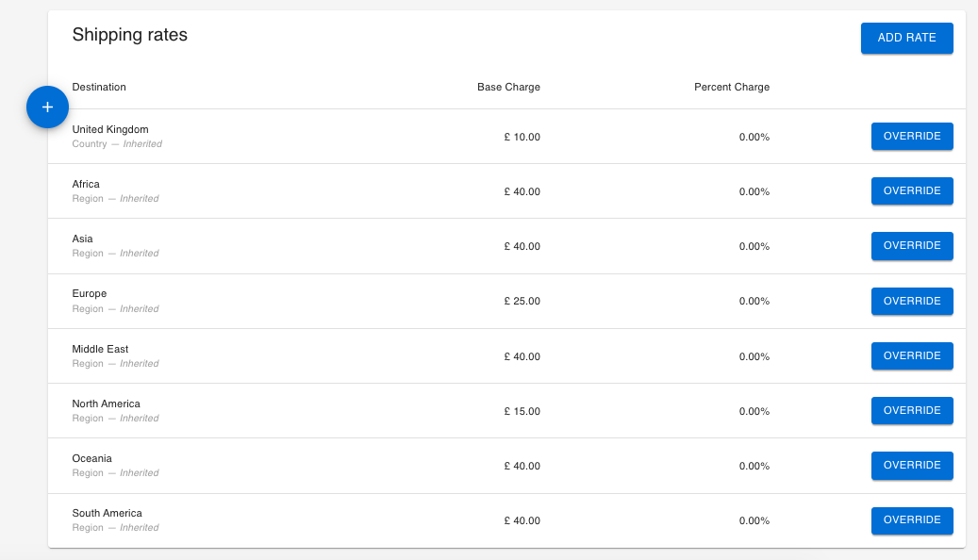The height and width of the screenshot is (560, 978).
Task: Override the North America shipping rate
Action: click(x=911, y=411)
